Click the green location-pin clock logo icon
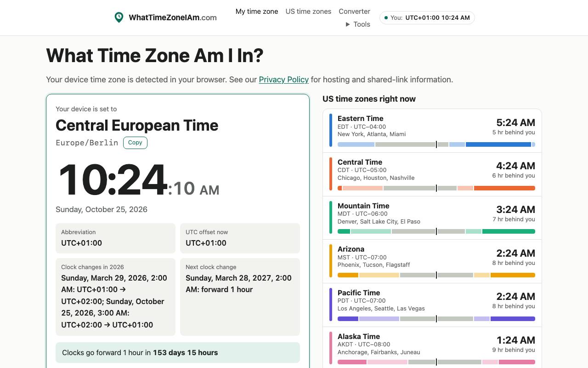The image size is (588, 368). click(119, 17)
